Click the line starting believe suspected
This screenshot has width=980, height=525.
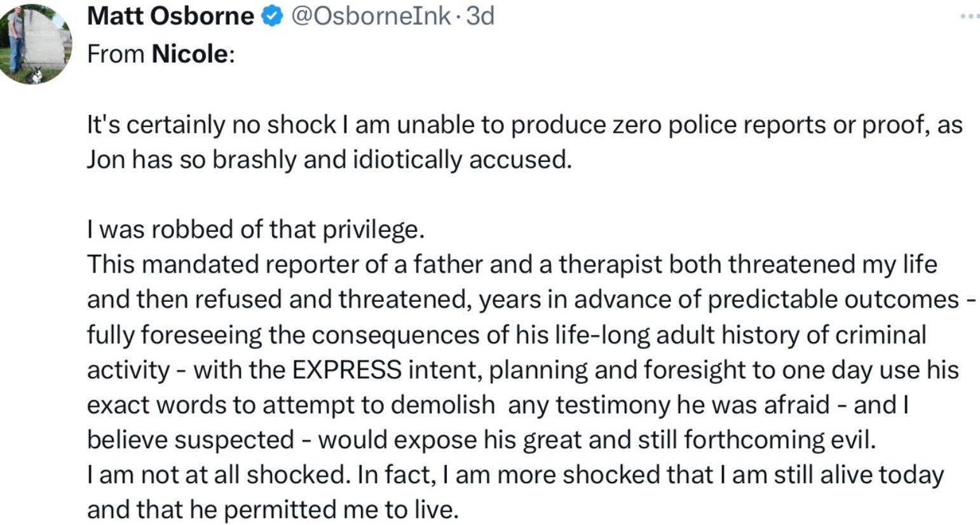point(482,439)
